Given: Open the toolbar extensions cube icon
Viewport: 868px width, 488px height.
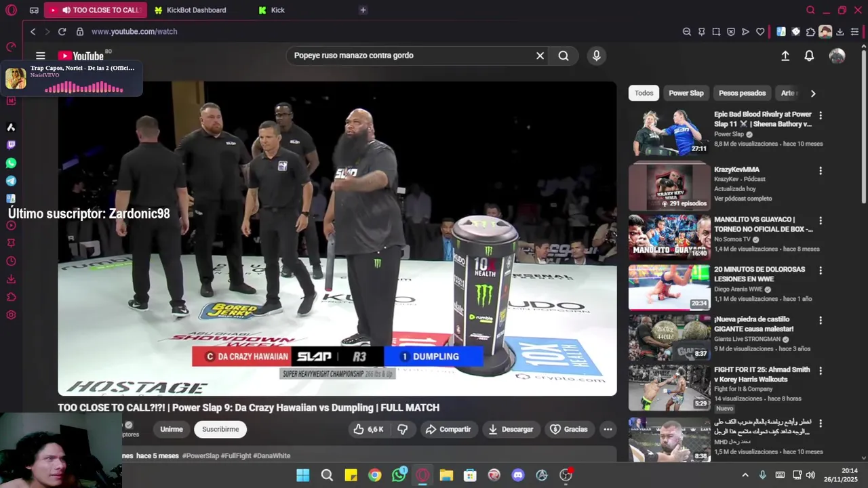Looking at the screenshot, I should [810, 31].
